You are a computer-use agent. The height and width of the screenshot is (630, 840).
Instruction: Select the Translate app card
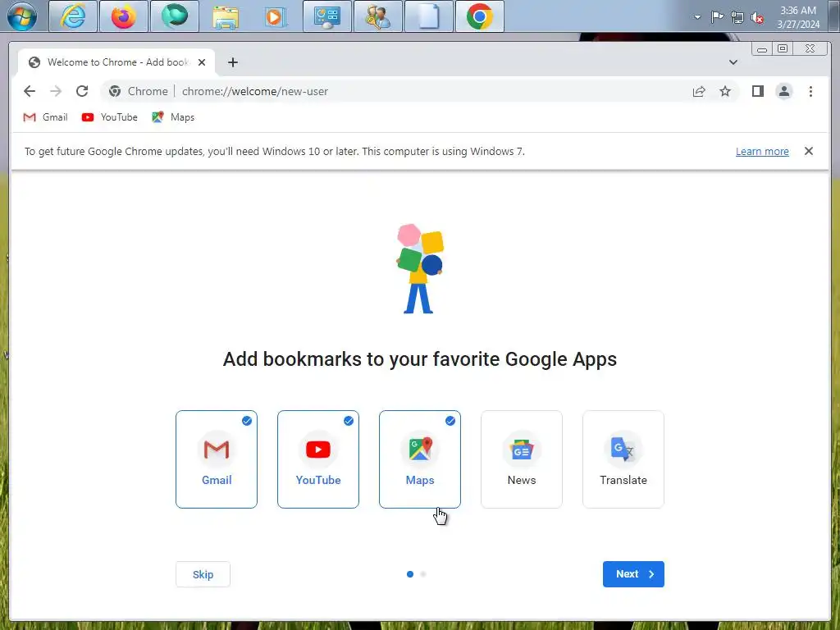pos(623,459)
